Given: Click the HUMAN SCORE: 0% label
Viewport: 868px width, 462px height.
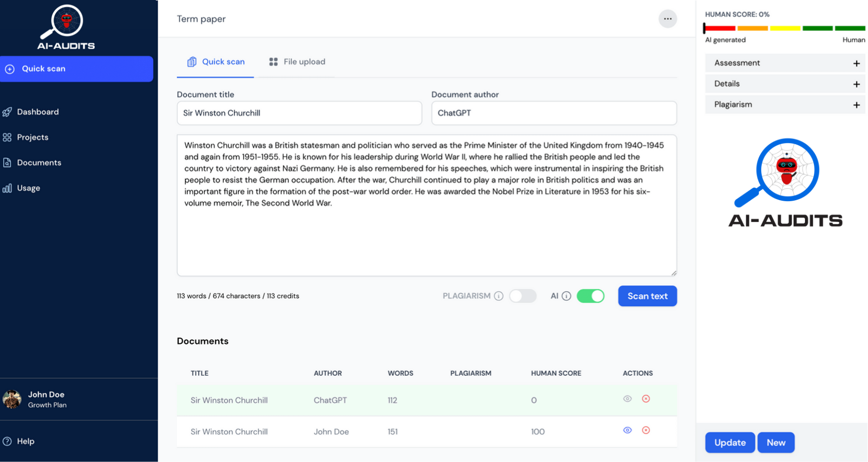Looking at the screenshot, I should 737,14.
